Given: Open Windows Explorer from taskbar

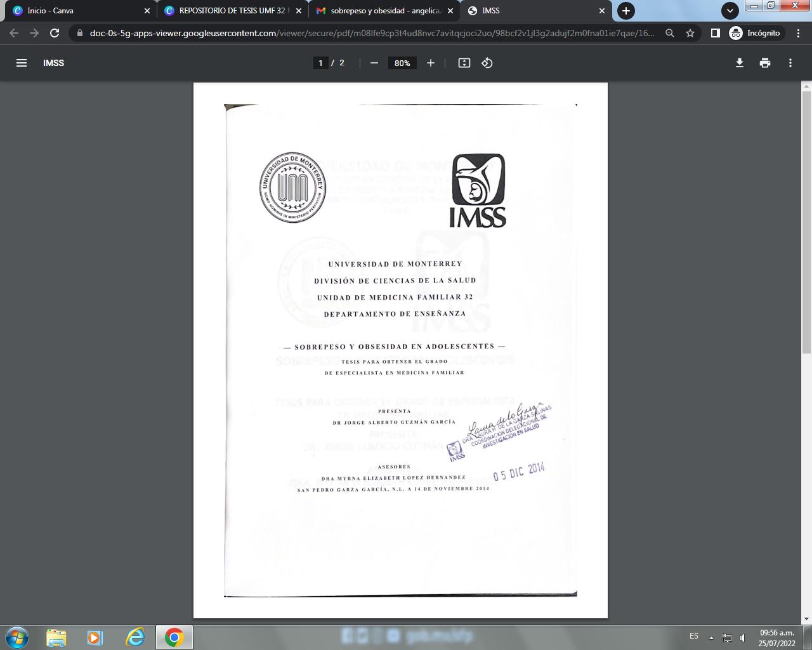Looking at the screenshot, I should [x=56, y=637].
